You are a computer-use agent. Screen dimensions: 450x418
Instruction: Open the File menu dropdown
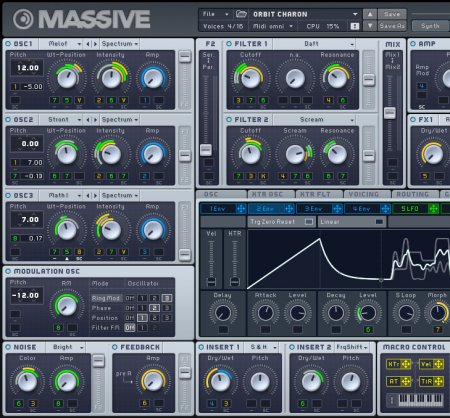tap(215, 14)
